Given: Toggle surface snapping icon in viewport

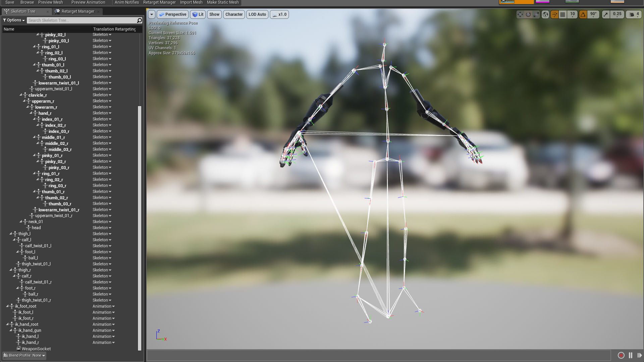Looking at the screenshot, I should click(x=554, y=14).
